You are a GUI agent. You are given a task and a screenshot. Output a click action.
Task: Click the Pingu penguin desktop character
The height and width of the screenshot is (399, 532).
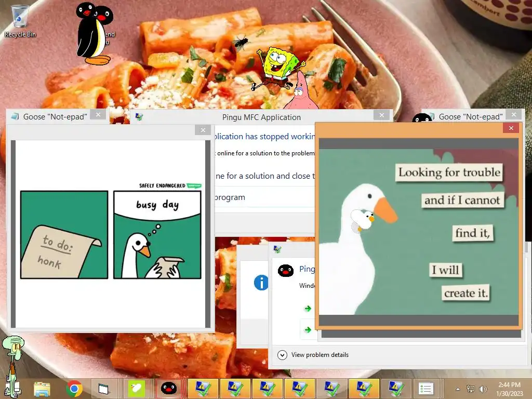click(94, 33)
